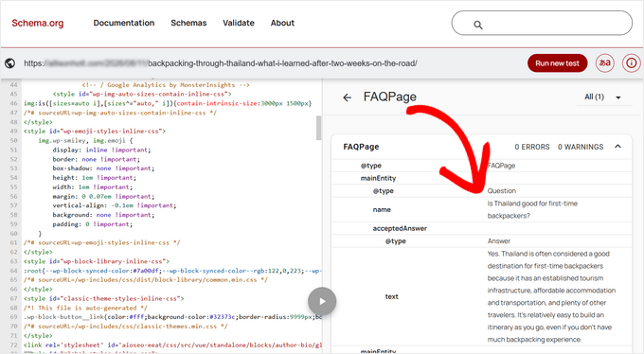Click code line 49 wp-emoji-styles style tag

tap(95, 132)
